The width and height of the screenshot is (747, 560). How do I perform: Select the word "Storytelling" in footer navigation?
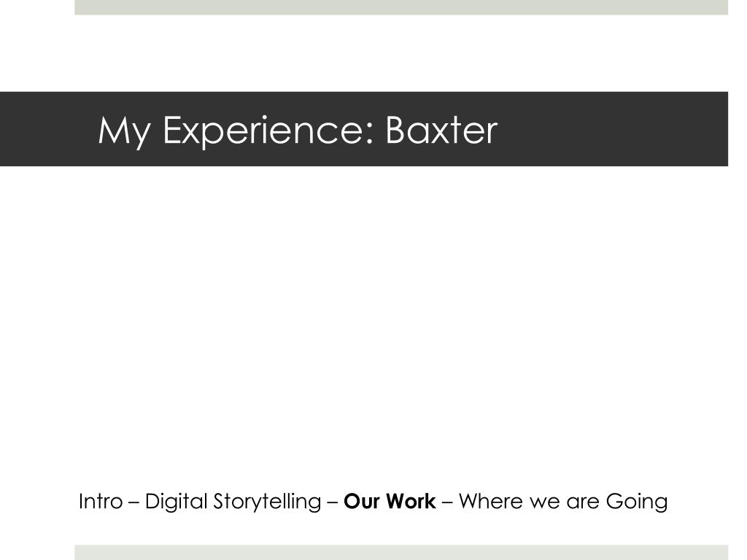tap(267, 502)
